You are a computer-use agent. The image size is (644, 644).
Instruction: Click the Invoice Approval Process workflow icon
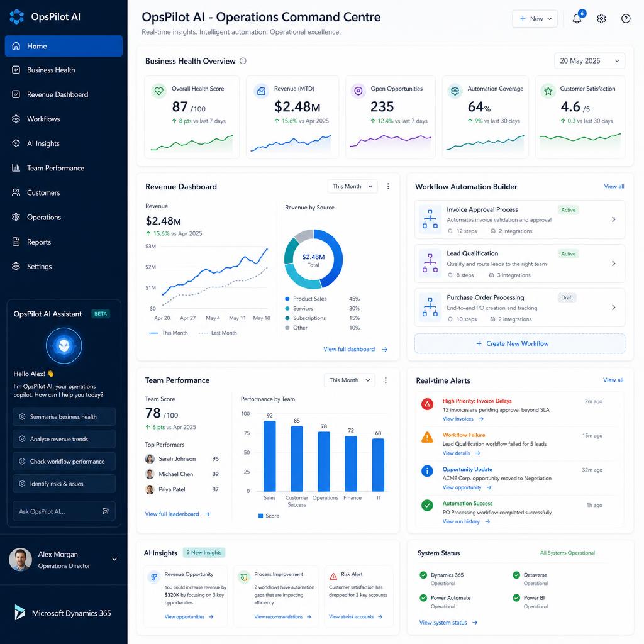tap(430, 219)
